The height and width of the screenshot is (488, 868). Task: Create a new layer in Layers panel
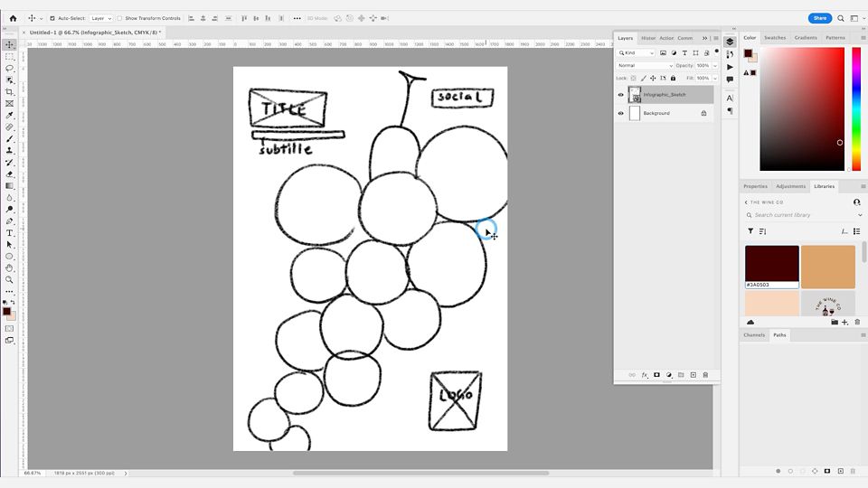[693, 375]
